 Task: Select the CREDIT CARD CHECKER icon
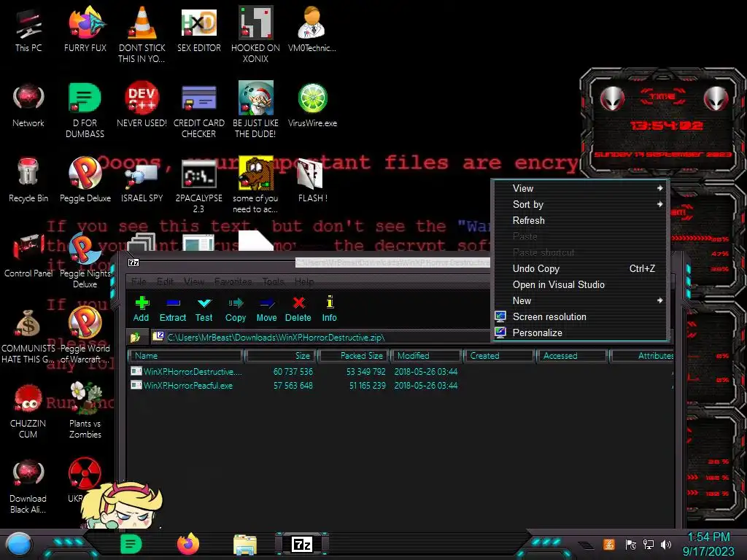pyautogui.click(x=198, y=111)
